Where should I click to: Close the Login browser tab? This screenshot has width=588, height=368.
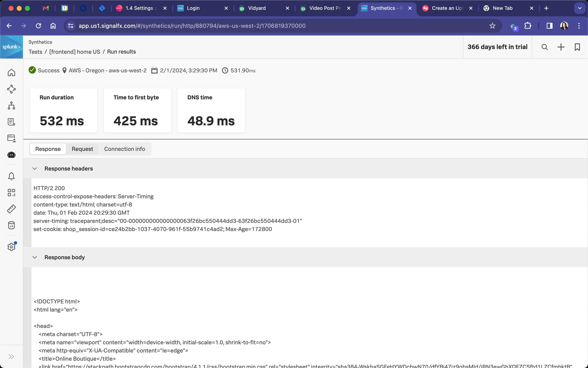click(226, 8)
